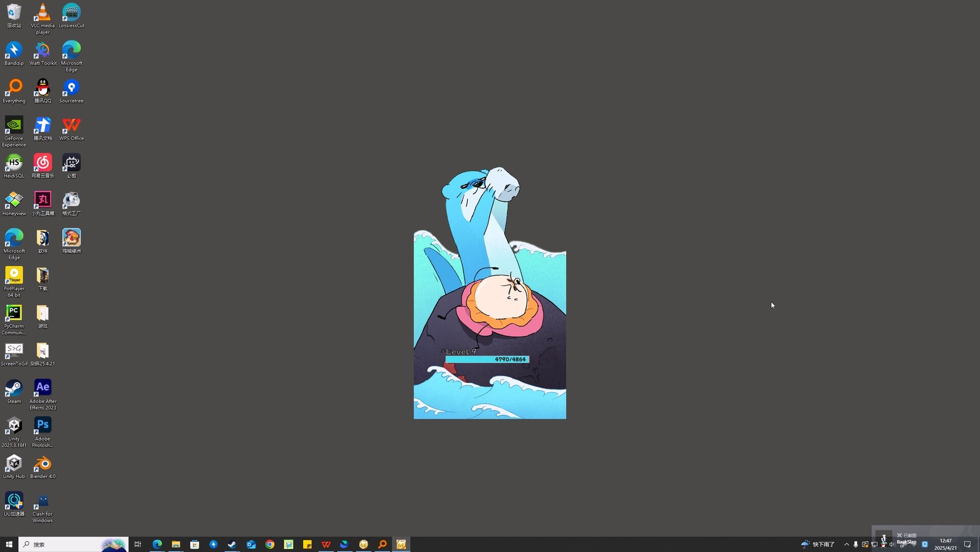
Task: Open the yellow Sticky Notes taskbar icon
Action: pos(307,544)
